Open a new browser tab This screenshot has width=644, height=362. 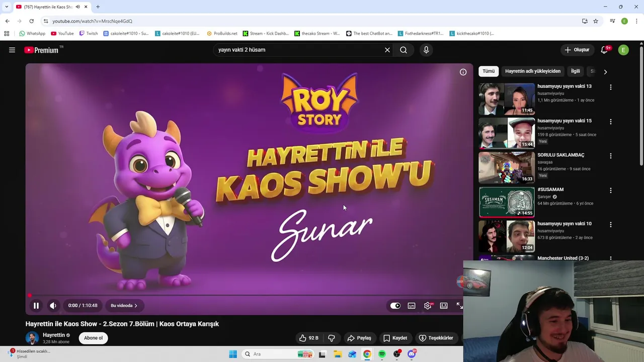(98, 7)
